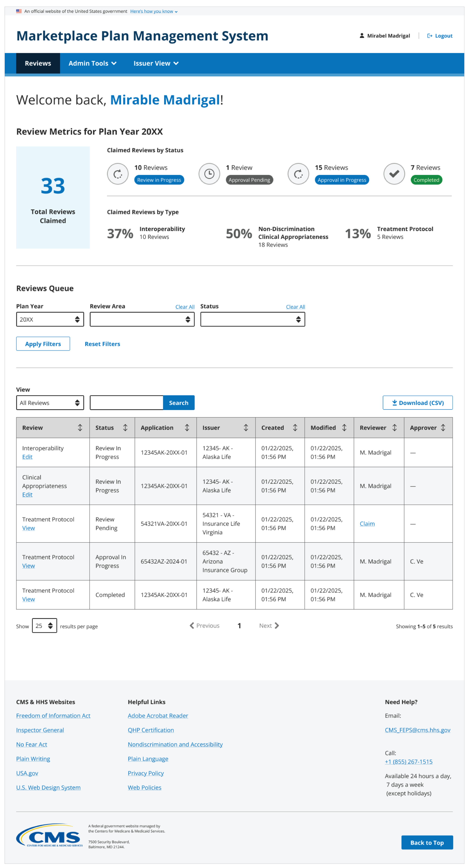The image size is (470, 868).
Task: Open the Plan Year dropdown
Action: [x=50, y=319]
